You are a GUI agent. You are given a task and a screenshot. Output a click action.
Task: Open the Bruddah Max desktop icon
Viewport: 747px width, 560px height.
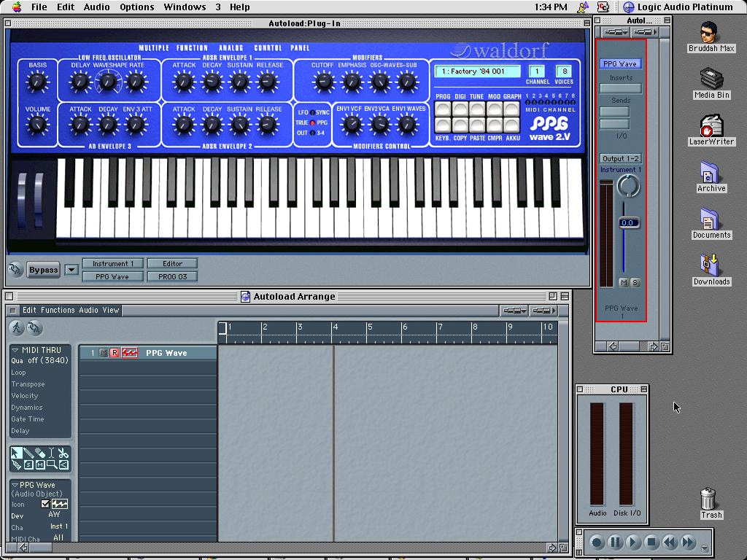click(x=711, y=37)
